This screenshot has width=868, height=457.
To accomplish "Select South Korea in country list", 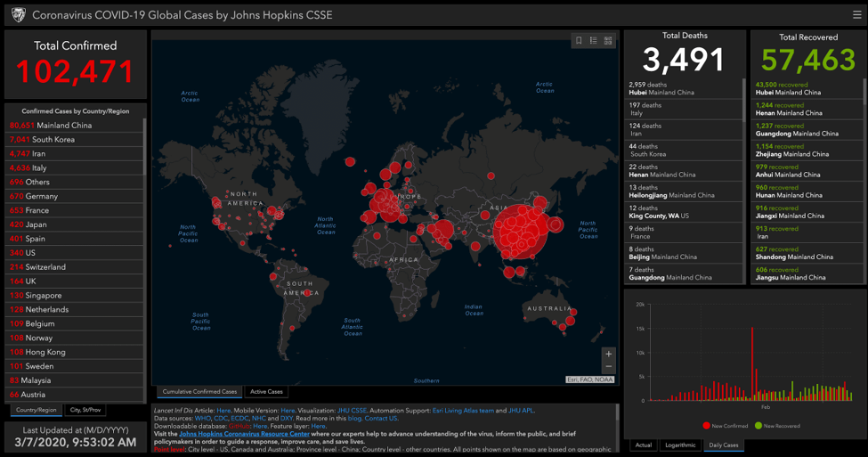I will (74, 140).
